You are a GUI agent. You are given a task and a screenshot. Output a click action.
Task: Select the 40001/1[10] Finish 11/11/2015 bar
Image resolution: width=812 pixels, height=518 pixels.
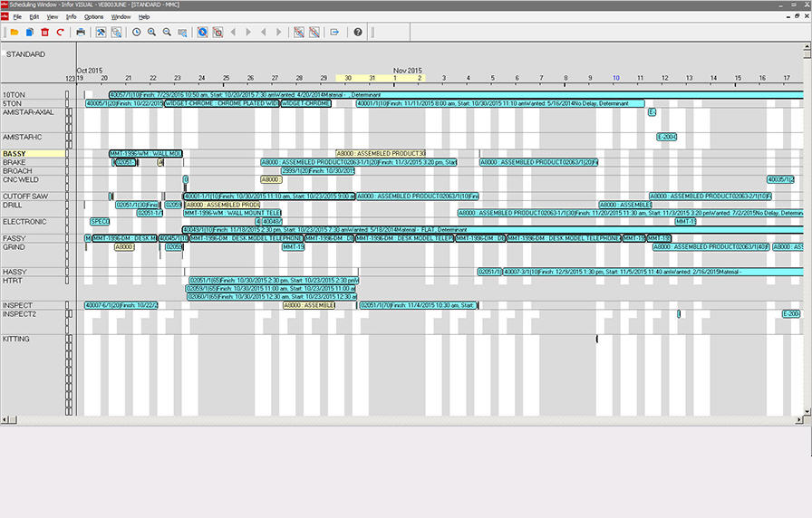click(x=500, y=103)
